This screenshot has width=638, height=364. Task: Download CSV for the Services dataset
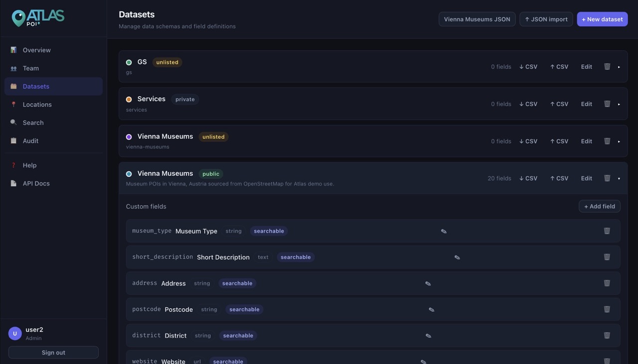[528, 104]
